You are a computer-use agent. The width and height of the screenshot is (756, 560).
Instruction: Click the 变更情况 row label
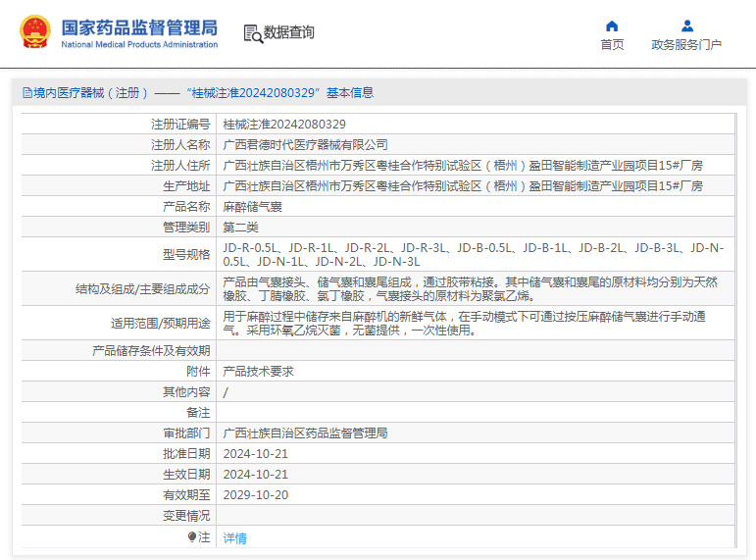186,516
